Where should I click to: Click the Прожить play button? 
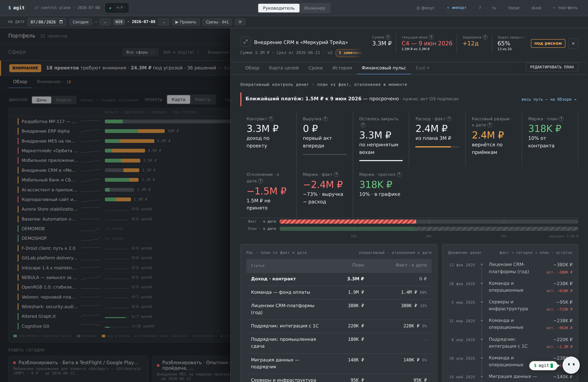186,22
